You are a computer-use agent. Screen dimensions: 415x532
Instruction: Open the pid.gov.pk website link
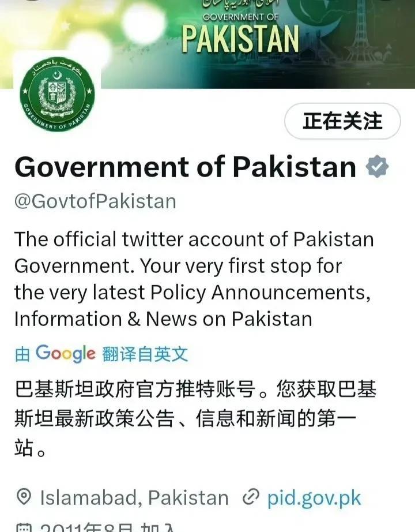[314, 498]
